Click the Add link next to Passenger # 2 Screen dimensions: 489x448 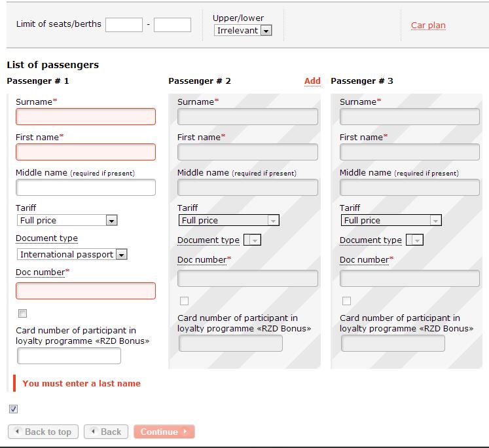tap(312, 81)
